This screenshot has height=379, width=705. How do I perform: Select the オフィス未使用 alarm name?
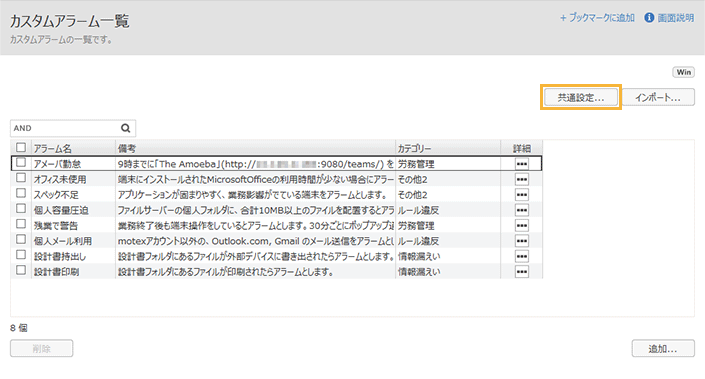(60, 179)
